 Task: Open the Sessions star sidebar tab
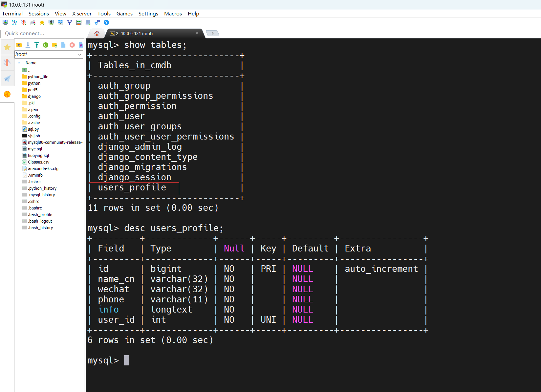click(x=7, y=47)
